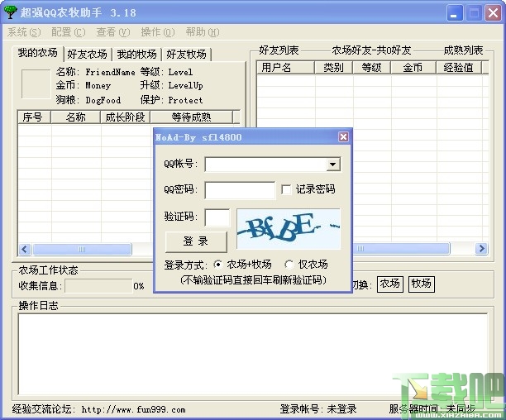The height and width of the screenshot is (420, 506).
Task: Sort friend list by 等级 column
Action: click(372, 68)
